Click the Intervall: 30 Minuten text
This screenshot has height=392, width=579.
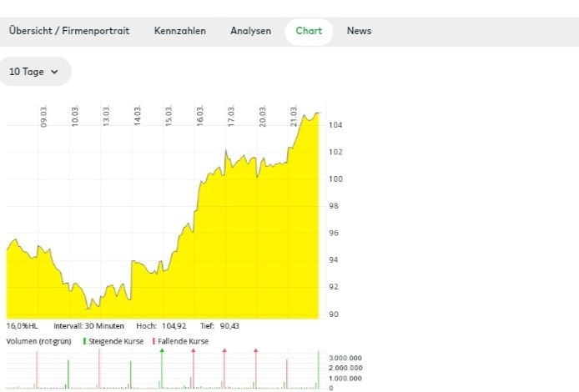click(88, 326)
